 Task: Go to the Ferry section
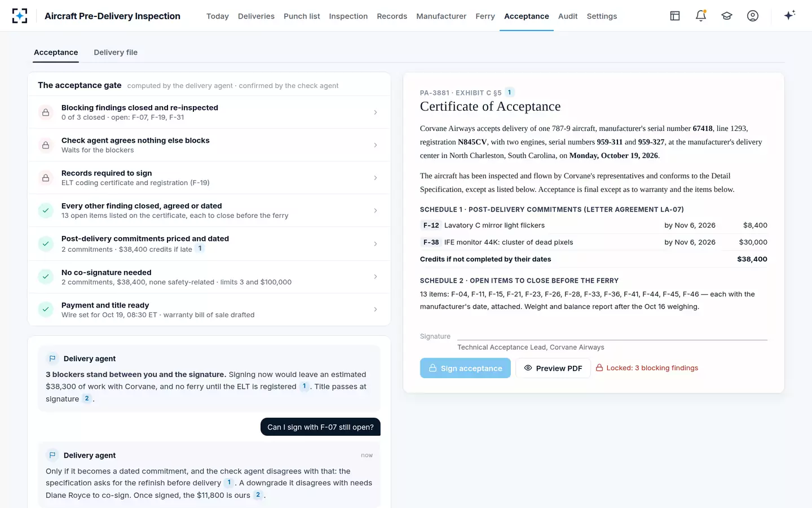pos(485,16)
